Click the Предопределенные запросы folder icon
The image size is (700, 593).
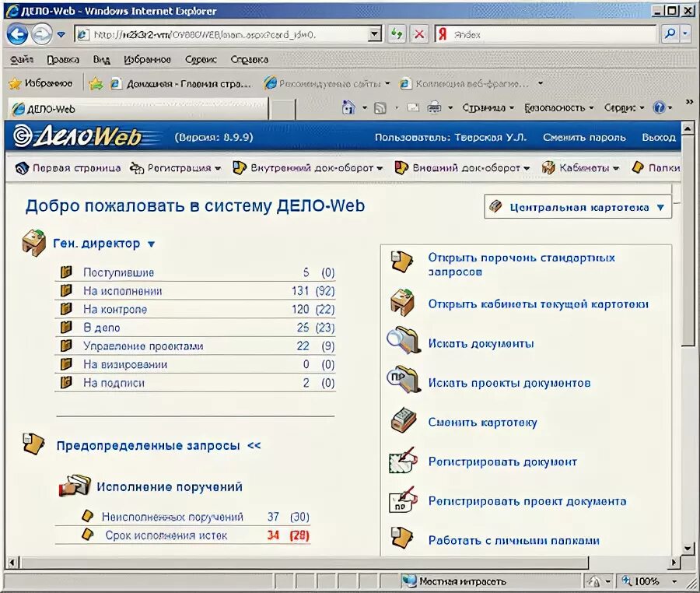pyautogui.click(x=34, y=444)
